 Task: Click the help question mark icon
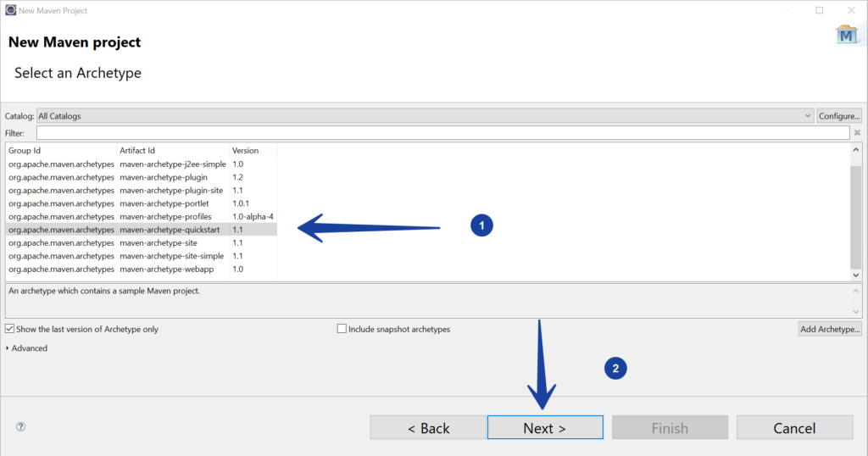click(20, 426)
